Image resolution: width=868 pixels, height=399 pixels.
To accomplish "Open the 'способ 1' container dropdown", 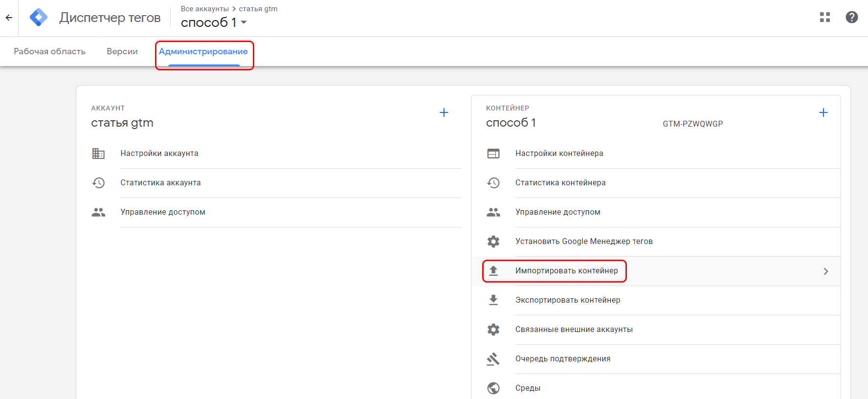I will coord(214,22).
